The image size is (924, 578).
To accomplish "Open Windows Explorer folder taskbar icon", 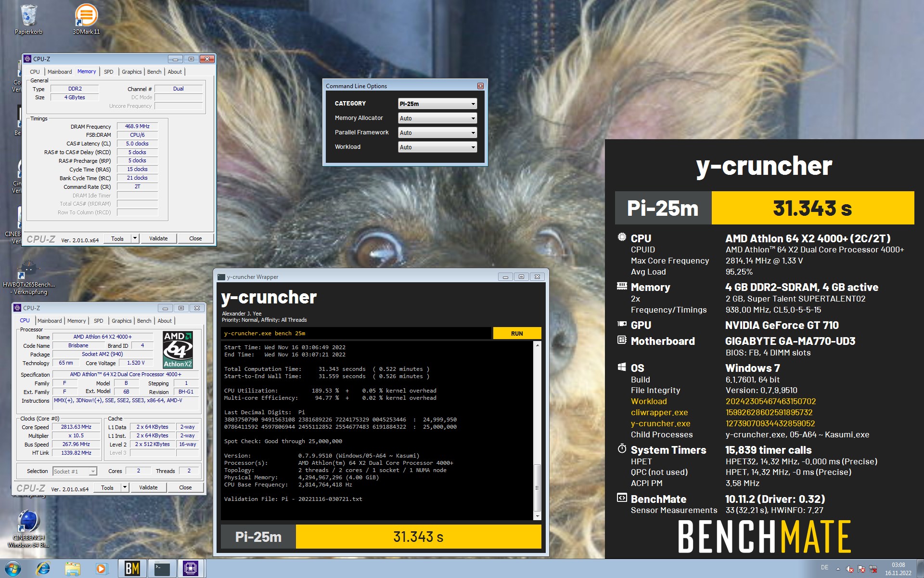I will click(73, 569).
